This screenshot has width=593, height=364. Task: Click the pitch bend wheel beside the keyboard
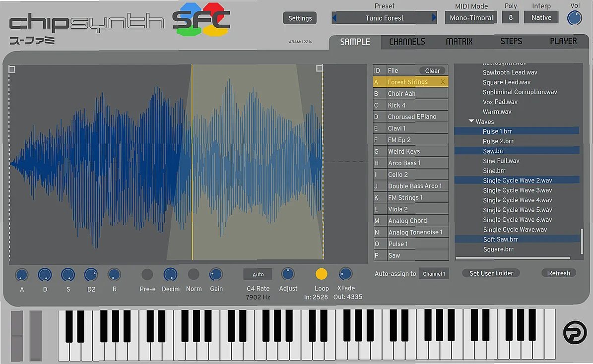(18, 335)
